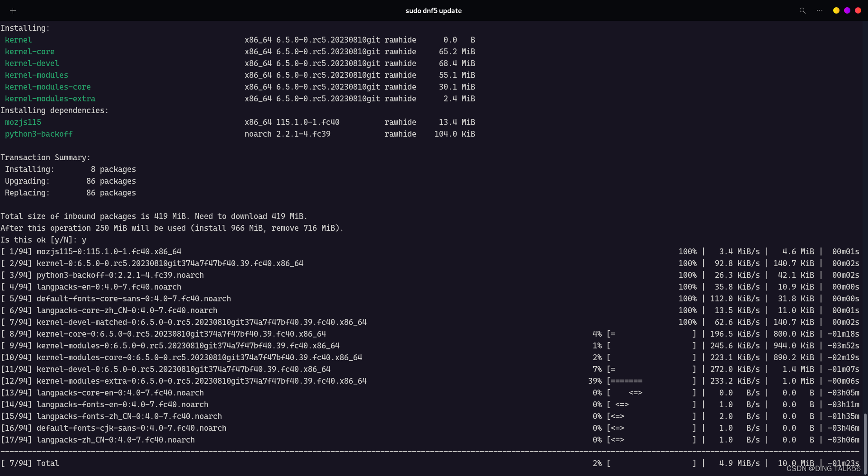Screen dimensions: 868x476
Task: Click the Total progress bar at bottom
Action: click(x=651, y=463)
